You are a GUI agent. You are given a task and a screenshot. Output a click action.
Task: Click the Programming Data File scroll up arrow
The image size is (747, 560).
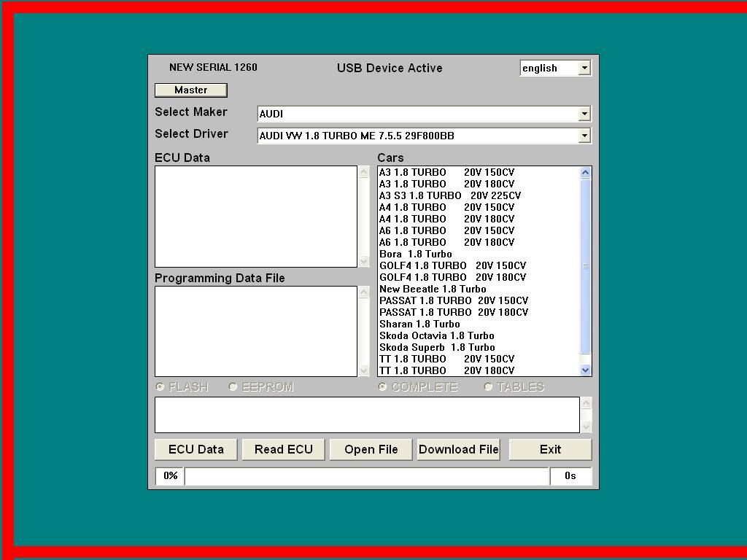pos(364,292)
